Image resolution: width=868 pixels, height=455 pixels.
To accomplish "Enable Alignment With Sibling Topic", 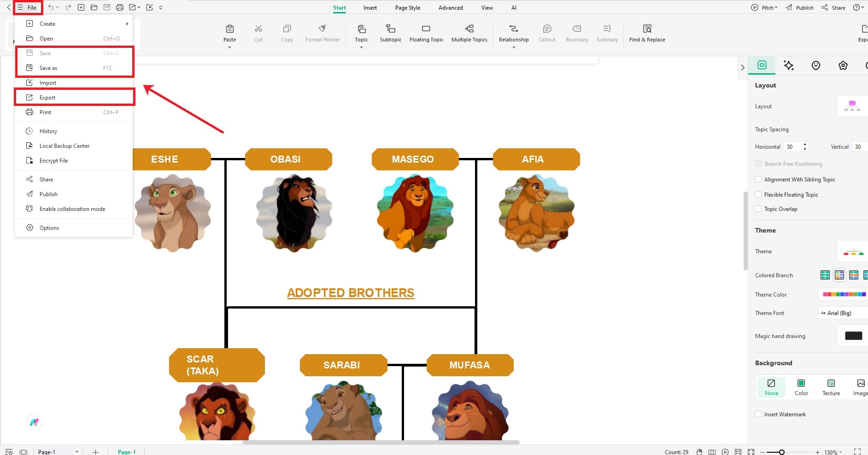I will [x=758, y=179].
